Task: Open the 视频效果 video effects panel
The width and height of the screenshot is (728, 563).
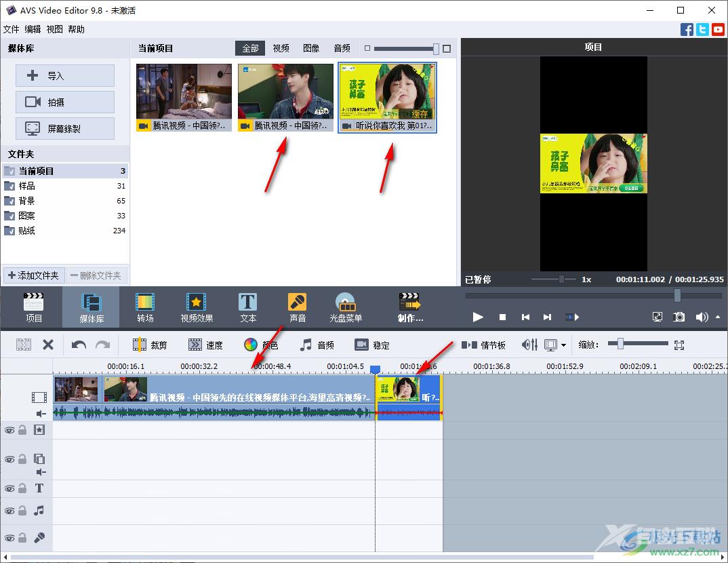Action: point(197,307)
